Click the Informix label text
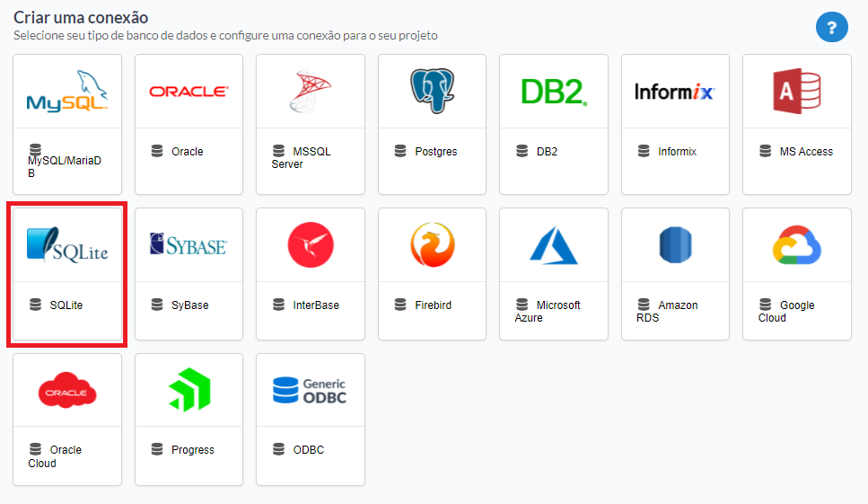This screenshot has width=868, height=504. point(677,151)
